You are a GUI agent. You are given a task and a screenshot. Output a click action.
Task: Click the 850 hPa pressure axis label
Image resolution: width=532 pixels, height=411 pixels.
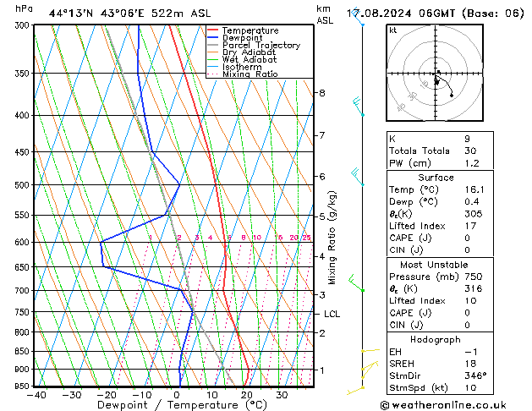[x=24, y=351]
